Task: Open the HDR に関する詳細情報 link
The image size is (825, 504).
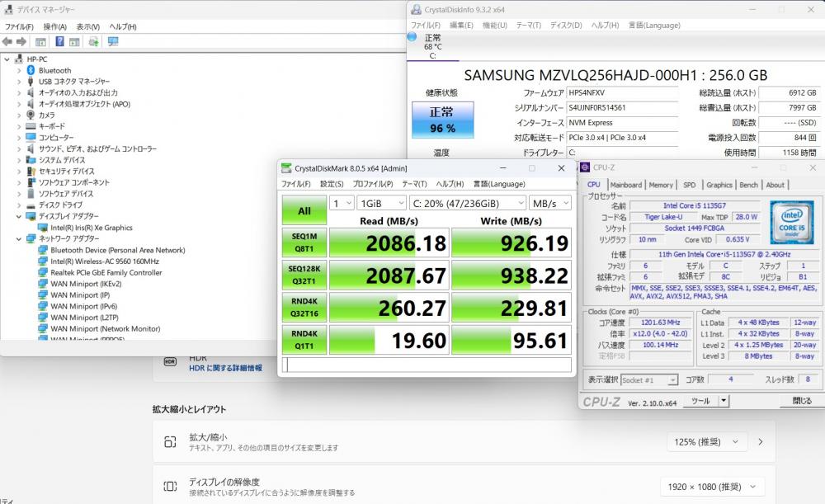Action: (x=226, y=368)
